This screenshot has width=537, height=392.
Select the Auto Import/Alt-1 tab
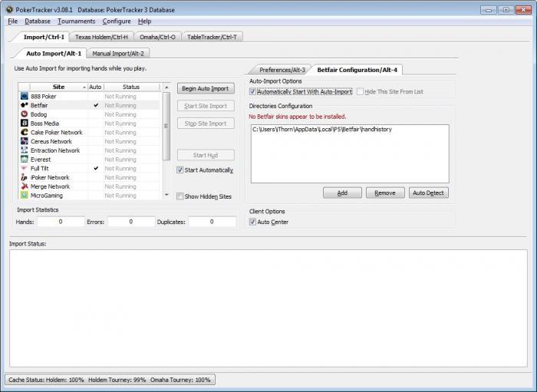(x=54, y=54)
